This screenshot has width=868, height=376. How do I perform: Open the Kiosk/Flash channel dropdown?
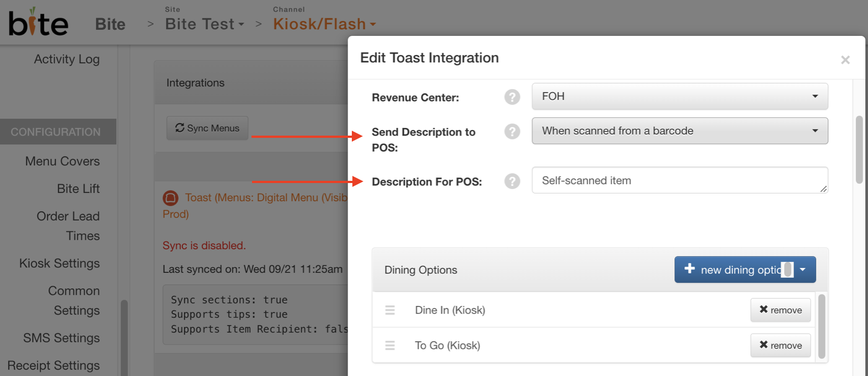point(325,24)
